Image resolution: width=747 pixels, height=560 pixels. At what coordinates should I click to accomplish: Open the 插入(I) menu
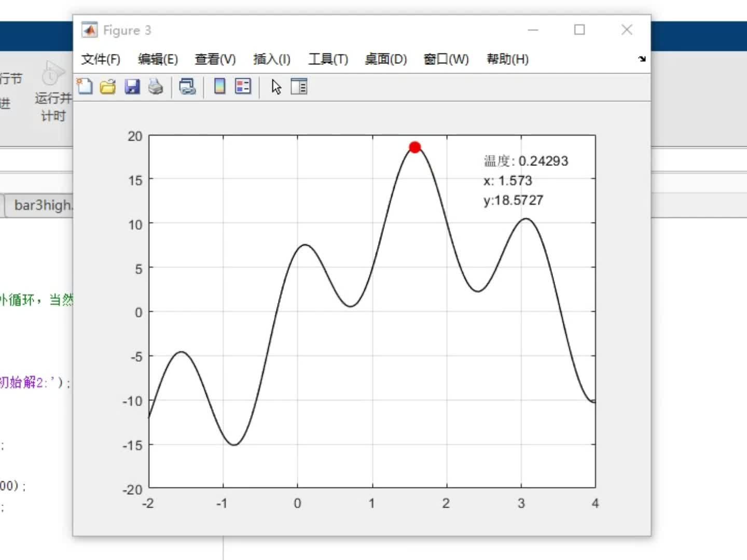point(271,59)
